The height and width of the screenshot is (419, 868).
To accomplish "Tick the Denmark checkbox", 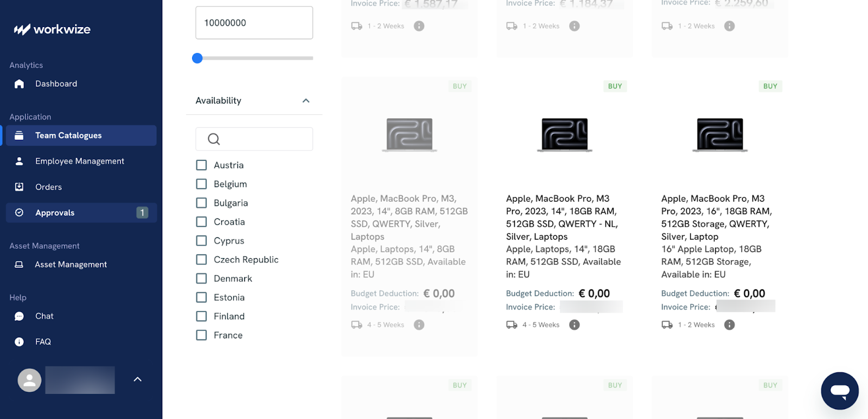I will pos(201,279).
